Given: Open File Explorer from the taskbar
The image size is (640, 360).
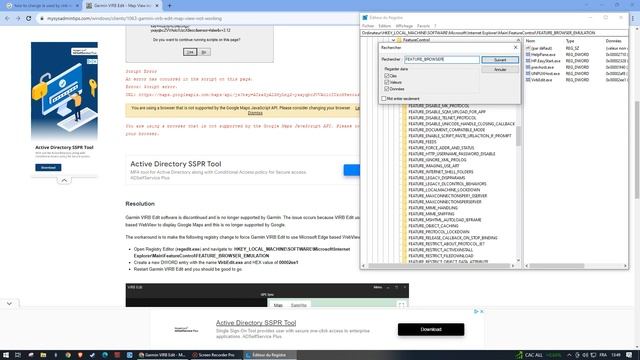Looking at the screenshot, I should tap(43, 355).
